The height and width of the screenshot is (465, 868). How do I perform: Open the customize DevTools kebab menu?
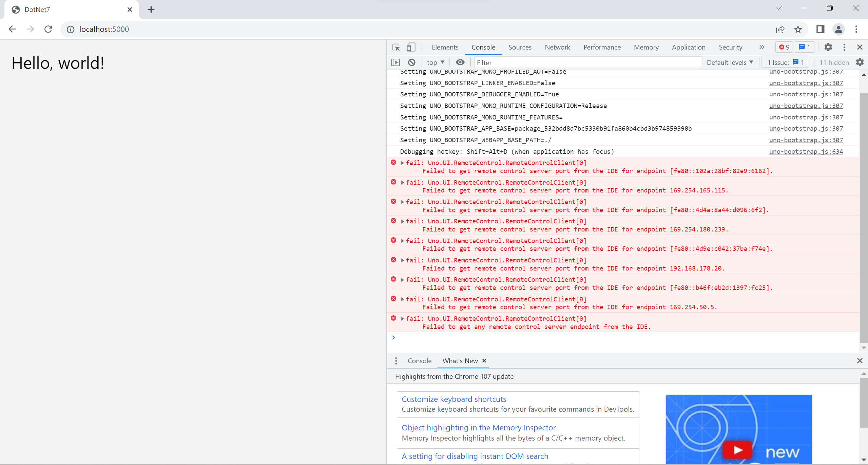click(844, 47)
